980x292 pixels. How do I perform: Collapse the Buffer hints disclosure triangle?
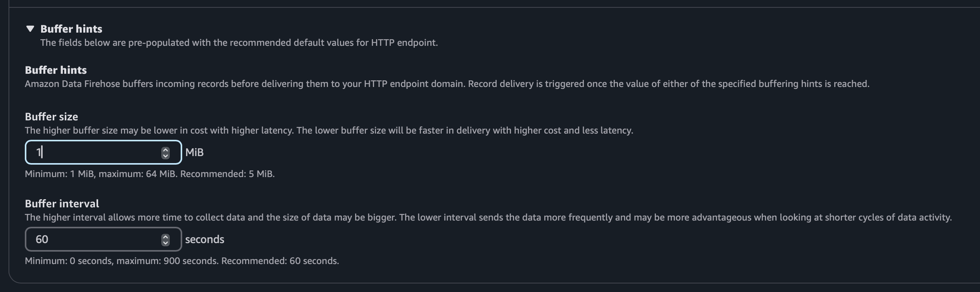pyautogui.click(x=30, y=29)
